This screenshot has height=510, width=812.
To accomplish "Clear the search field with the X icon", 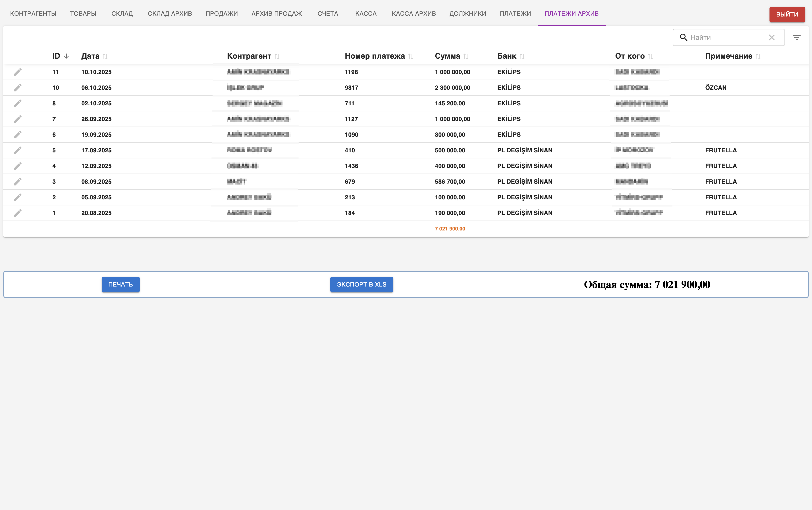I will pyautogui.click(x=772, y=37).
